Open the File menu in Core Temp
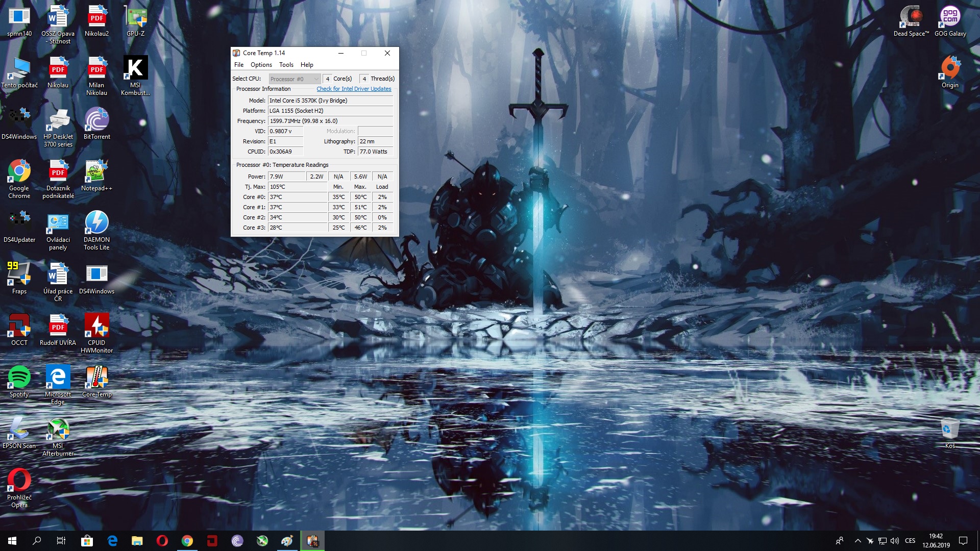Screen dimensions: 980x551 (x=239, y=65)
